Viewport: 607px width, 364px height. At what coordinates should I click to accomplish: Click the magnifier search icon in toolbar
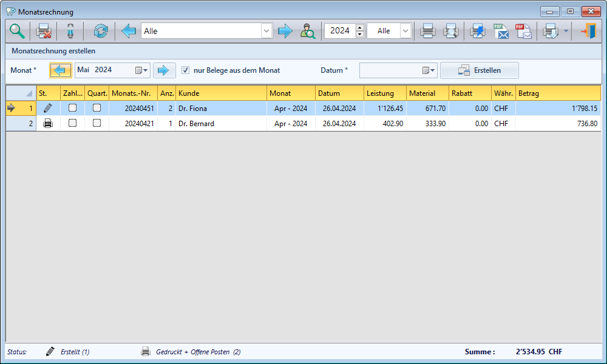17,31
